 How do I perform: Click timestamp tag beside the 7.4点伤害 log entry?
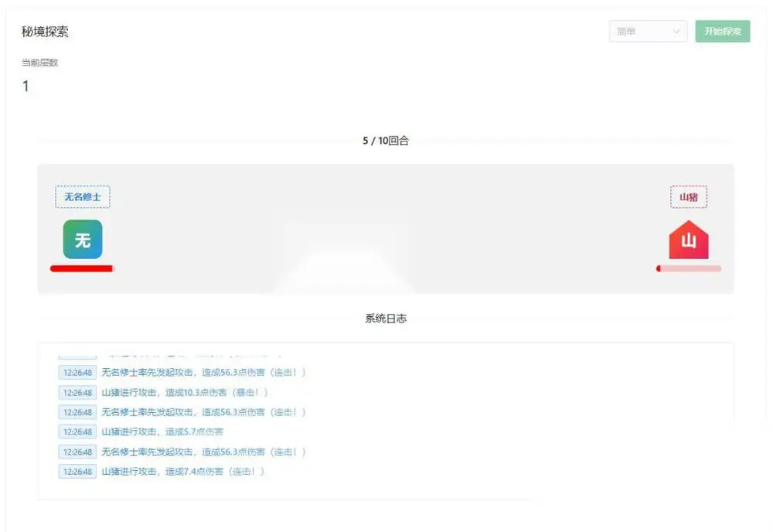(x=77, y=472)
